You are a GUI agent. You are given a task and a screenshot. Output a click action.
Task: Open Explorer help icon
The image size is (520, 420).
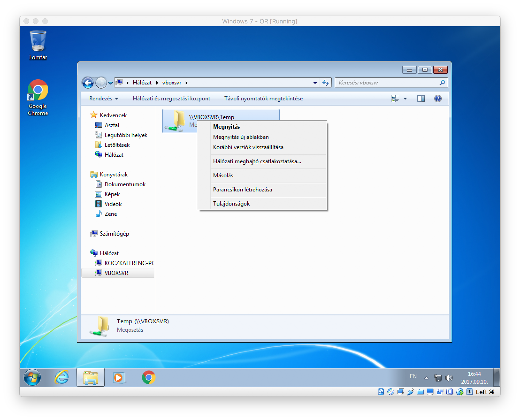tap(438, 99)
